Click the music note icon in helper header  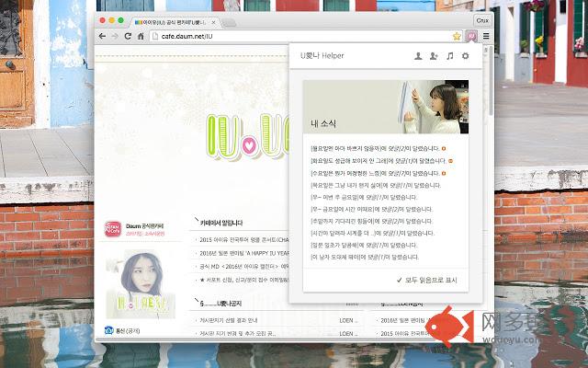449,56
